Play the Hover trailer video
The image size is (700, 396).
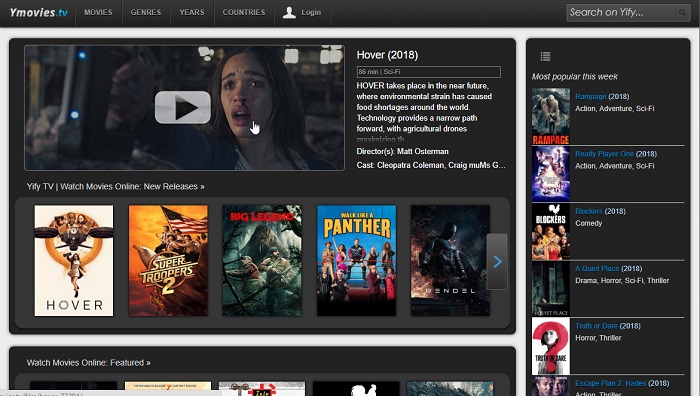pyautogui.click(x=183, y=107)
